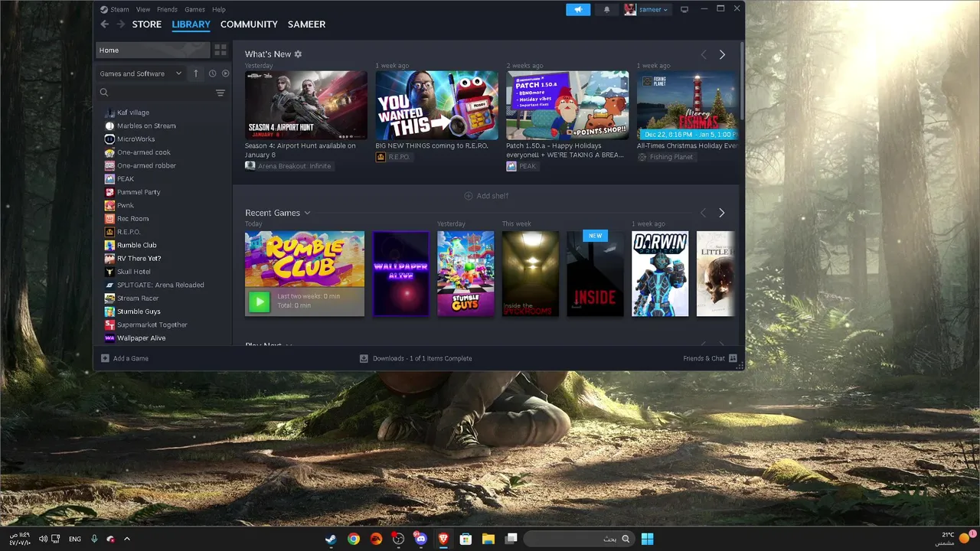Click Add shelf
The image size is (980, 551).
click(x=486, y=196)
